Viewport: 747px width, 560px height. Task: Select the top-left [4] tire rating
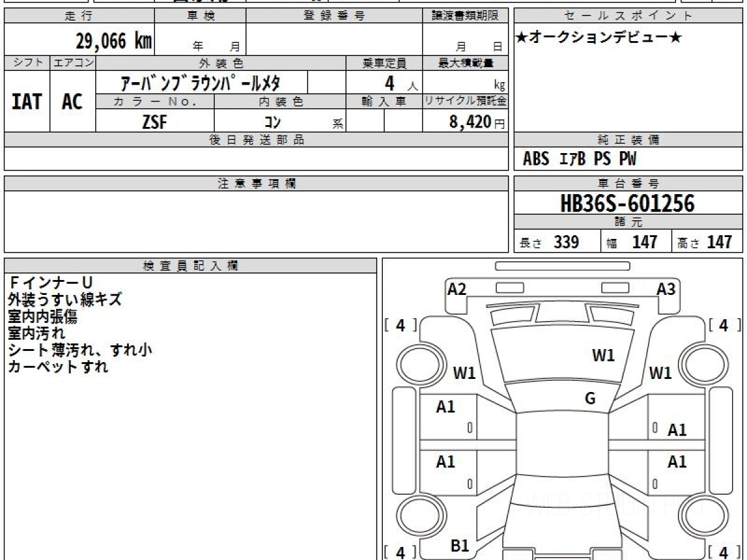coord(400,325)
